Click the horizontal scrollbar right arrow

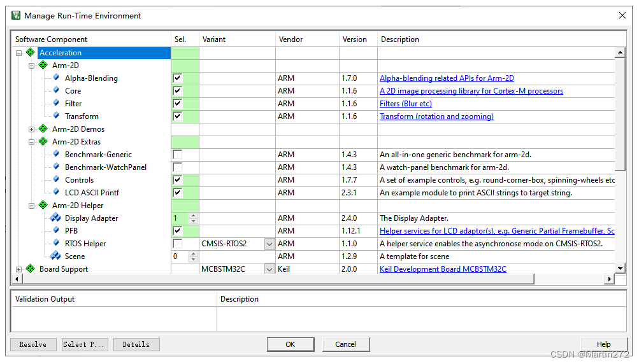(609, 279)
